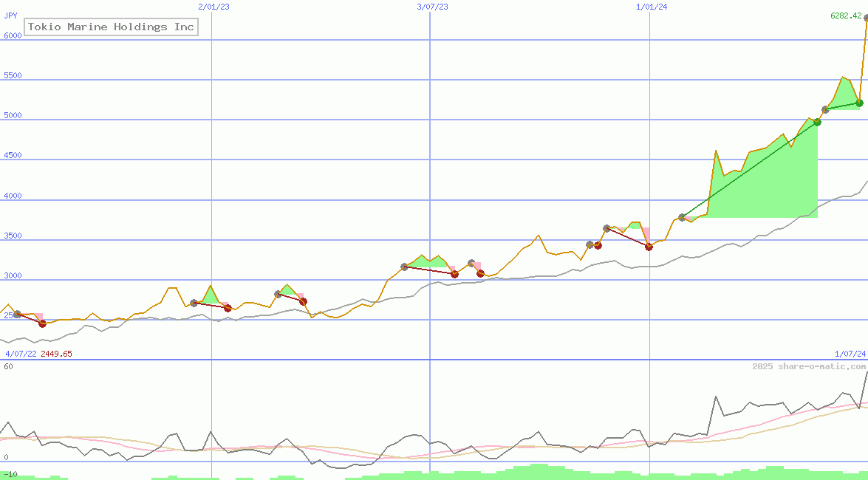868x480 pixels.
Task: Click the 4000 price axis label
Action: (x=13, y=196)
